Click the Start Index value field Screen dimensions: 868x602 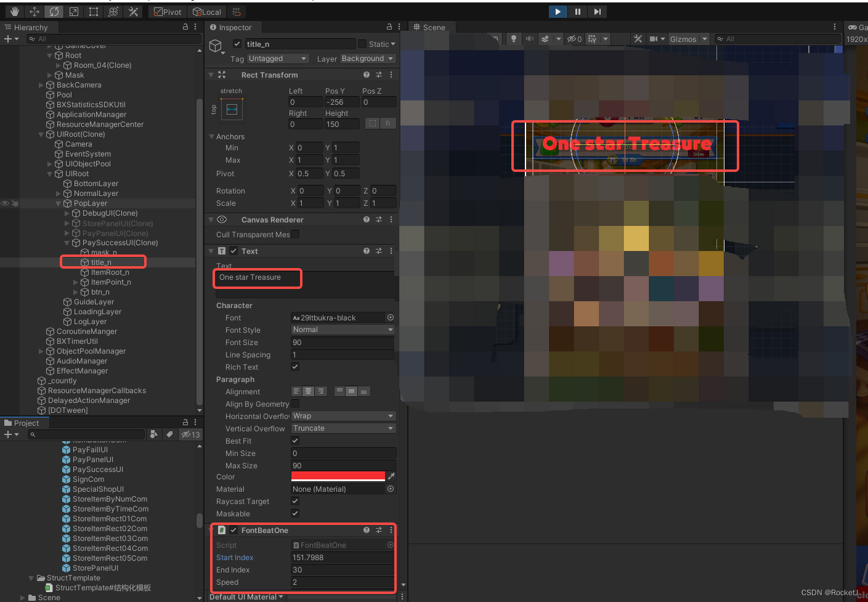point(343,557)
